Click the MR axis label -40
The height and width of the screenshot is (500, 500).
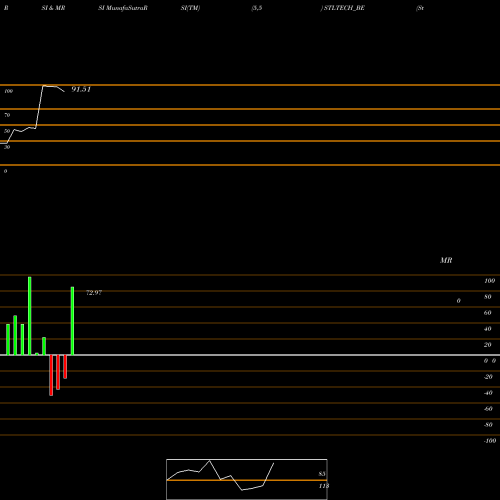[x=488, y=393]
